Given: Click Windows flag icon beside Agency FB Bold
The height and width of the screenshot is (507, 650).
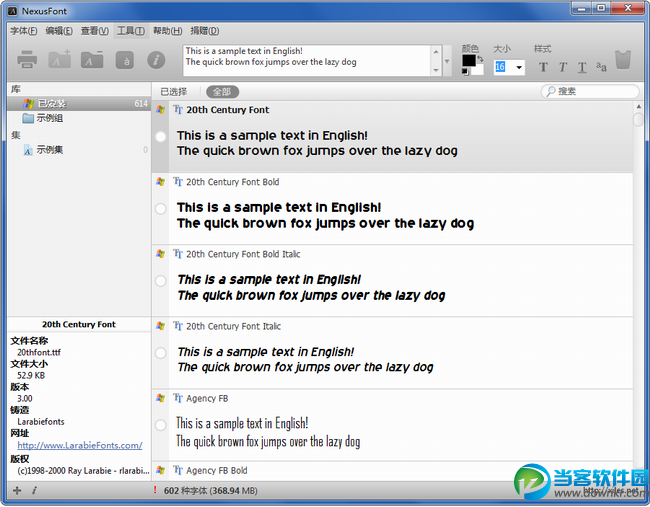Looking at the screenshot, I should click(160, 470).
